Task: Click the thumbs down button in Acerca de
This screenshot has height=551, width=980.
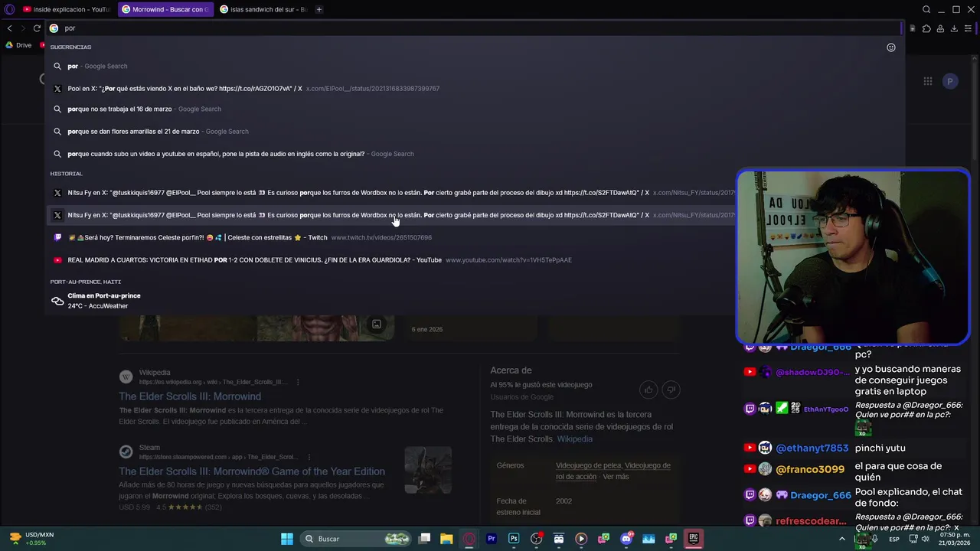Action: pos(671,390)
